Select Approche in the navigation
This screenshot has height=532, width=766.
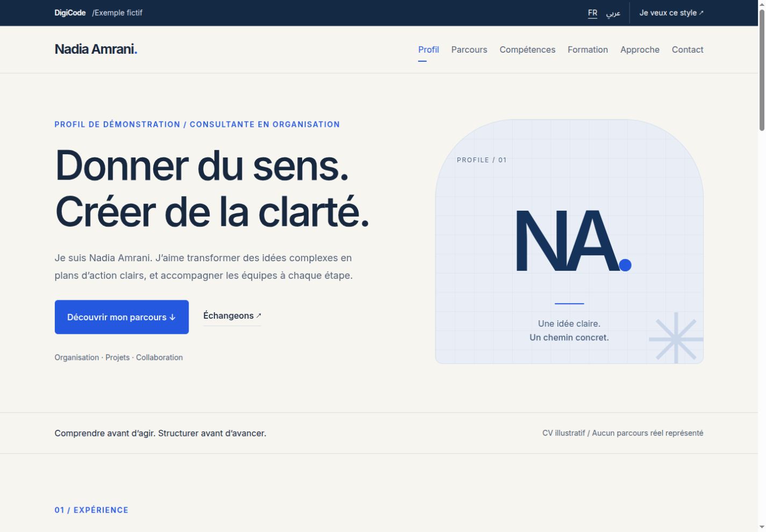coord(640,49)
